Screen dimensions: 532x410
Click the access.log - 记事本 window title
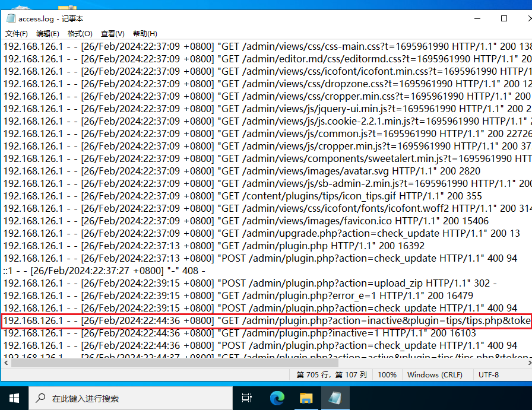51,19
